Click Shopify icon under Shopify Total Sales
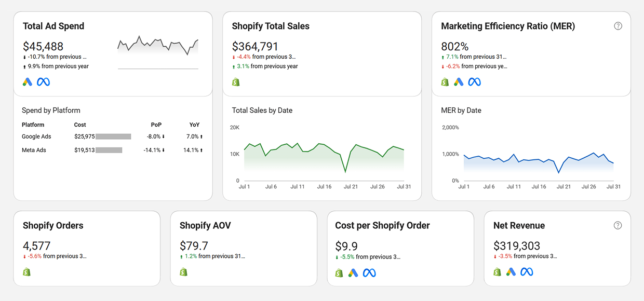644x301 pixels. (x=236, y=82)
